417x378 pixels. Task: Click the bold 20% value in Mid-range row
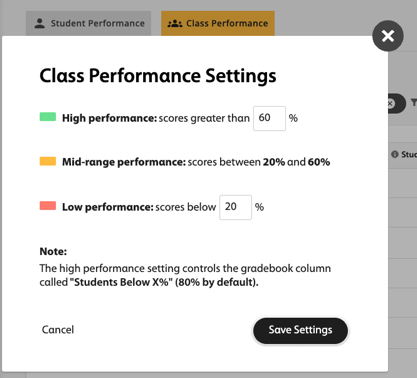point(274,162)
